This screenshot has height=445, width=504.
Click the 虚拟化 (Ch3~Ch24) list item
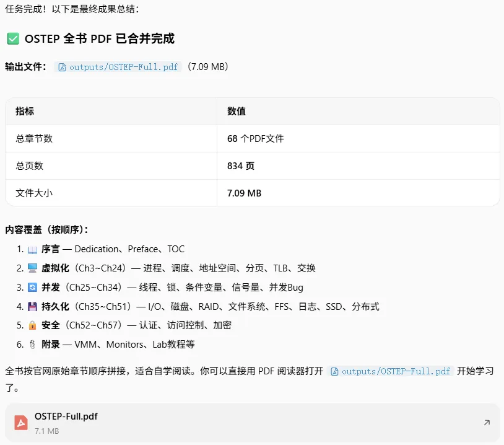click(178, 268)
